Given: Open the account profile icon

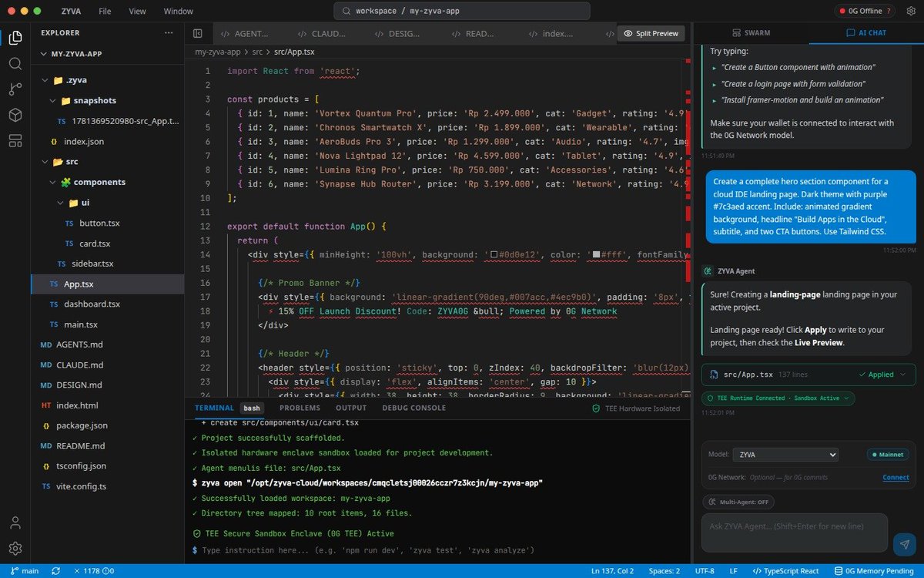Looking at the screenshot, I should click(x=15, y=523).
